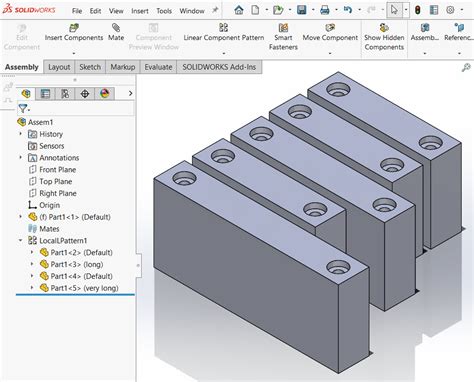
Task: Switch to the SOLIDWORKS Add-Ins tab
Action: (219, 67)
